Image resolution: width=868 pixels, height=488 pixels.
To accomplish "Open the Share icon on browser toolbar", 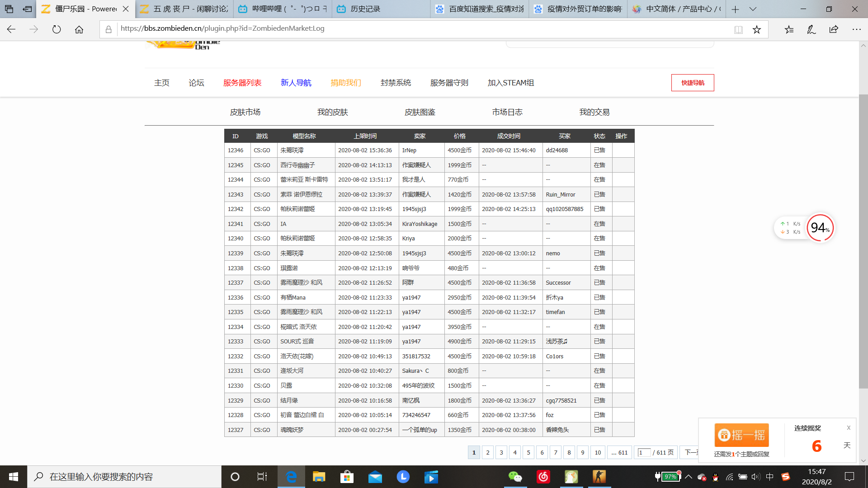I will click(833, 29).
